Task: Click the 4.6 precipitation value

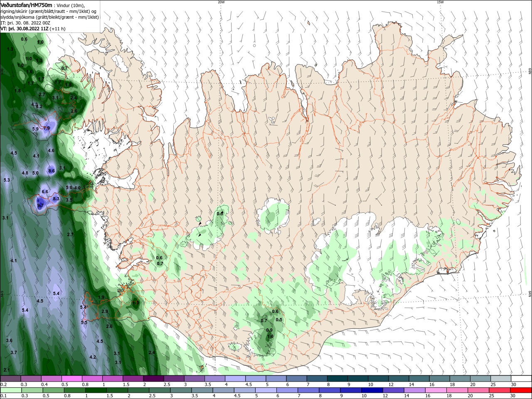Action: point(51,150)
